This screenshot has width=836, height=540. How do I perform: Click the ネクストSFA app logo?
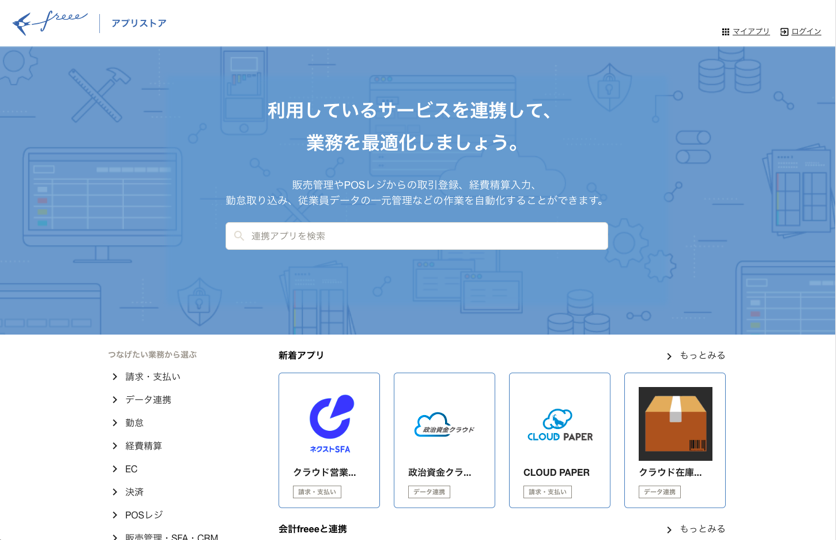(x=331, y=424)
